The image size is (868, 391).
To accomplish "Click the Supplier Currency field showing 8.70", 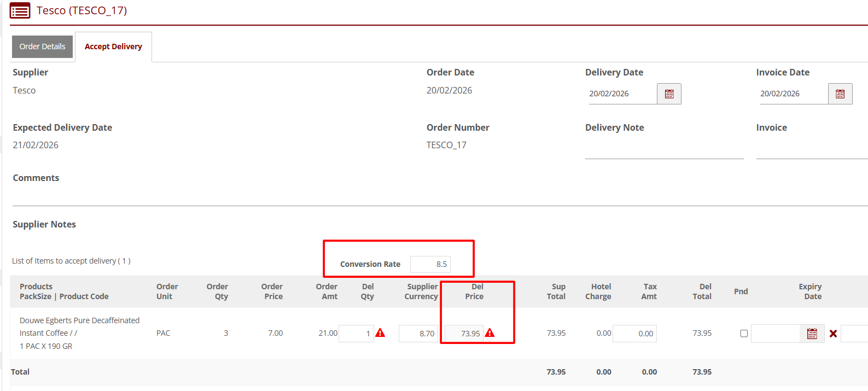I will [x=418, y=334].
